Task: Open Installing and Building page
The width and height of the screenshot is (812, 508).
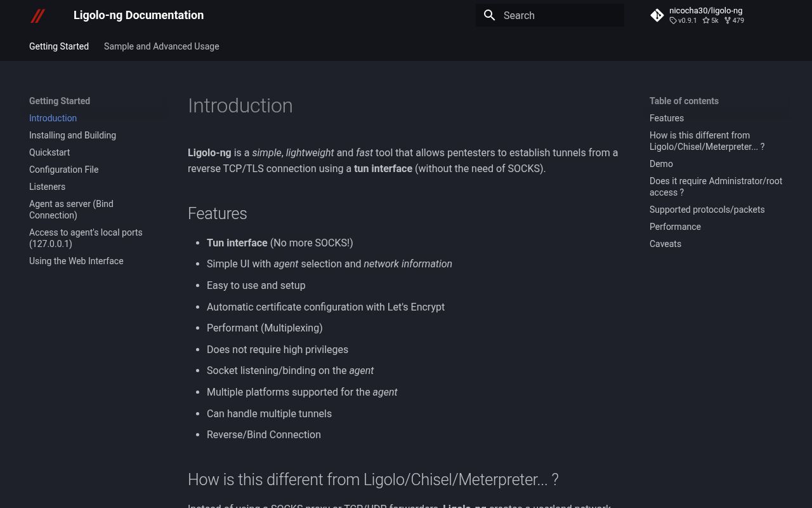Action: click(x=73, y=135)
